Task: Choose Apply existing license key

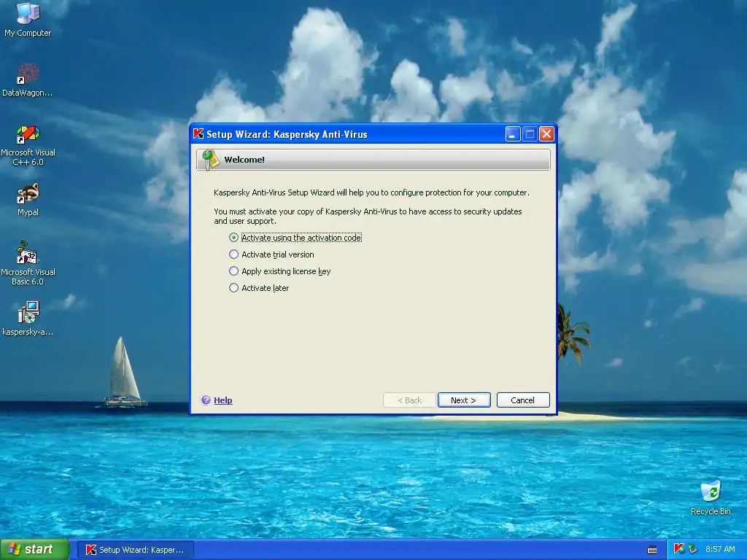Action: tap(279, 271)
